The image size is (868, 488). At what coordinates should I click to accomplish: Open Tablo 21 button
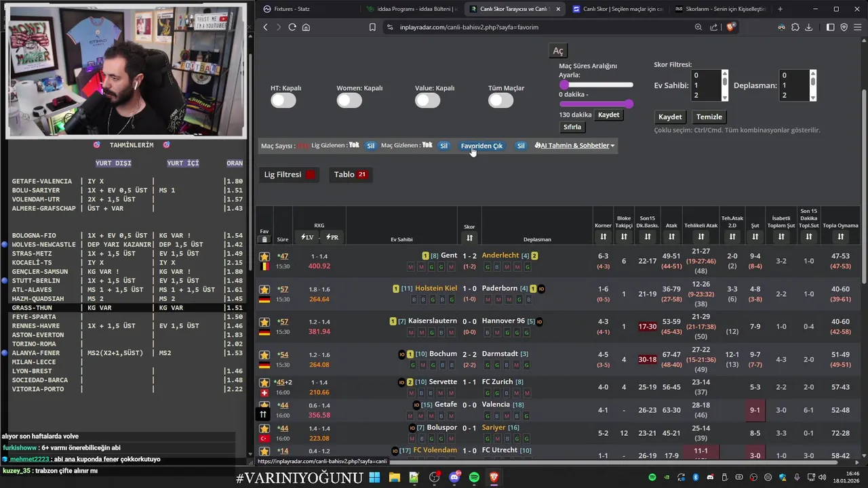[x=350, y=175]
